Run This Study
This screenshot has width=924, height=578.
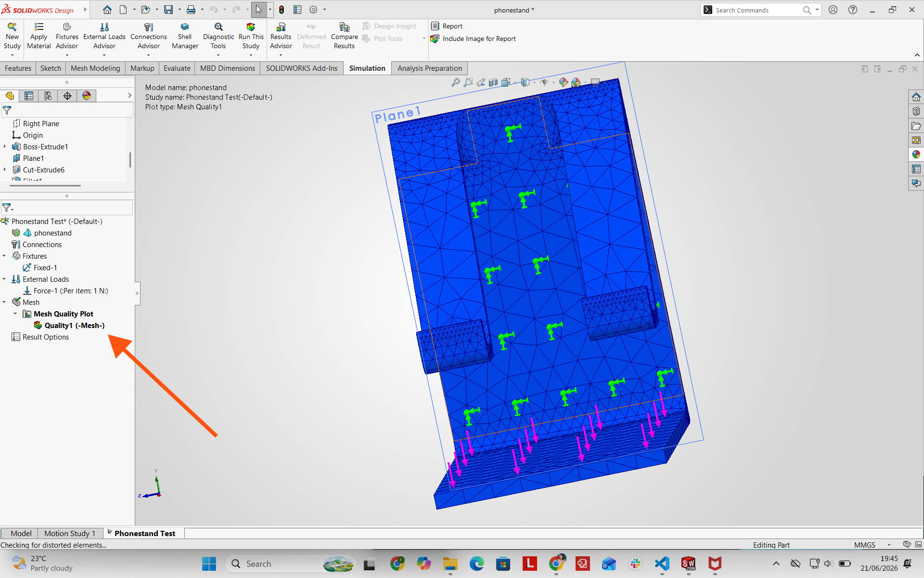click(x=251, y=37)
